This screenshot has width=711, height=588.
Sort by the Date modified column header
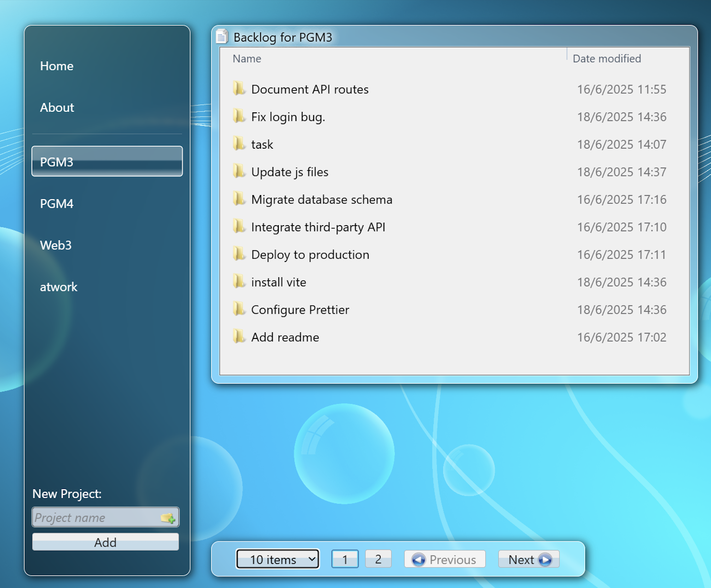606,59
